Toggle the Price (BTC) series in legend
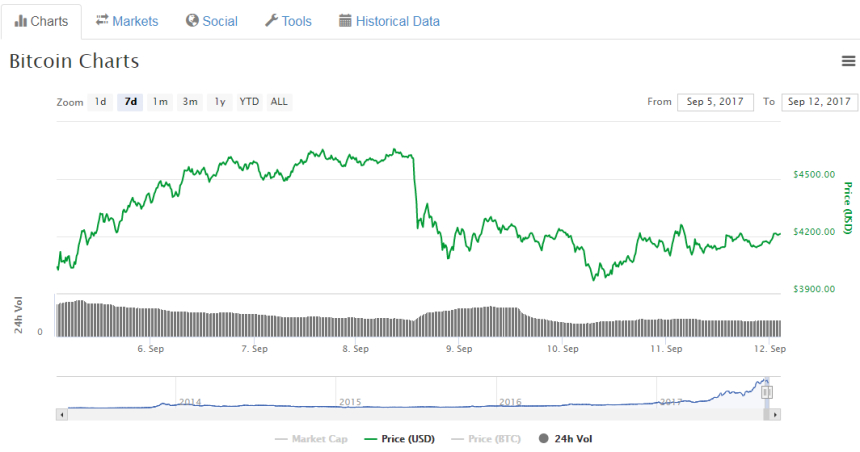 point(485,439)
